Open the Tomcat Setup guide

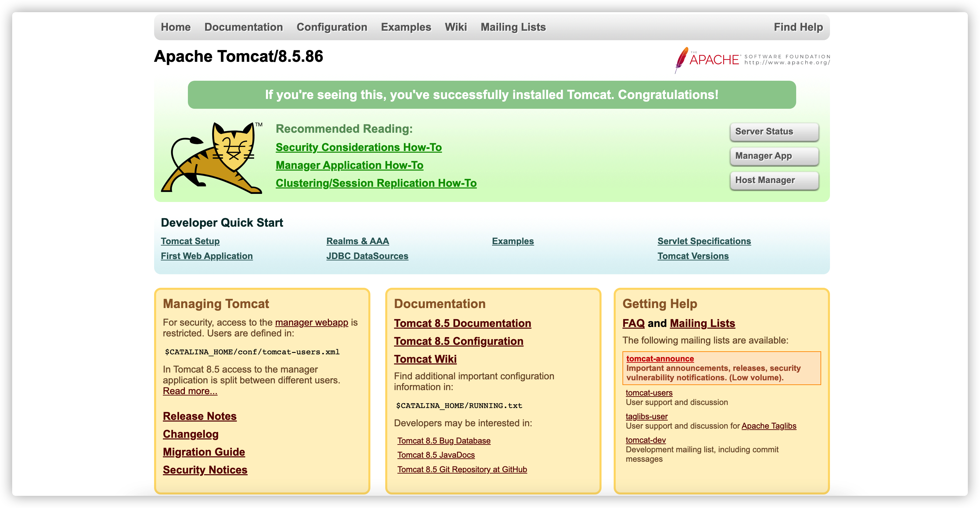coord(190,241)
